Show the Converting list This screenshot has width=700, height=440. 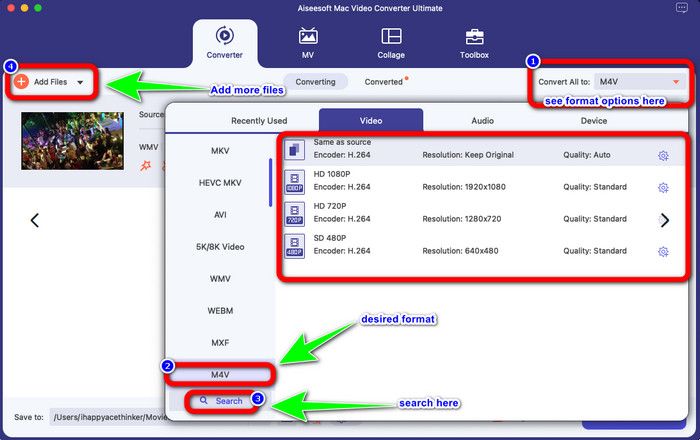click(315, 82)
